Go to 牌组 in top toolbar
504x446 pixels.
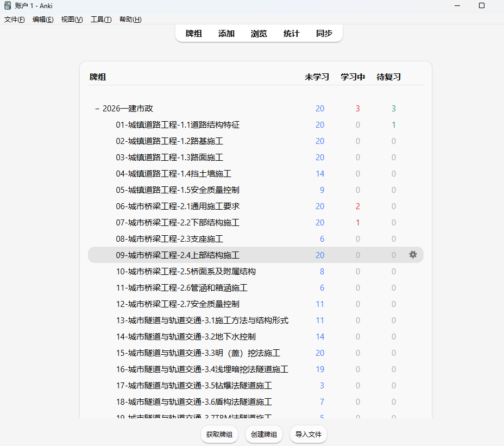194,34
